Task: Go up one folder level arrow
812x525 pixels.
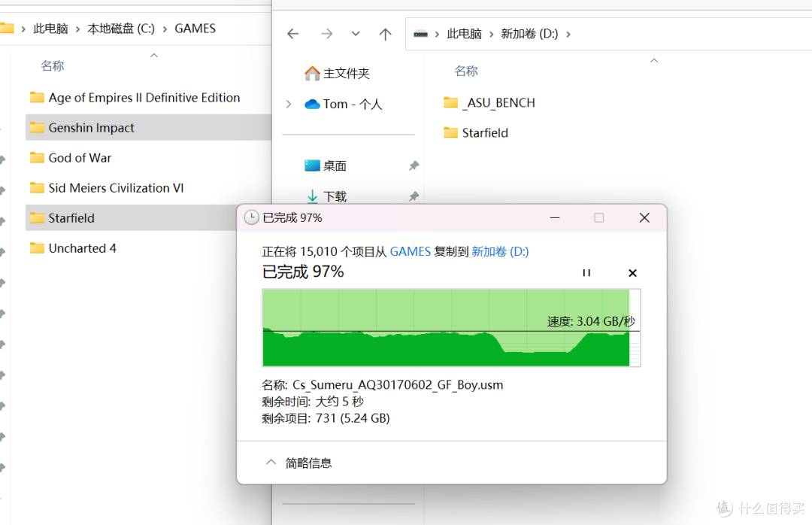Action: [385, 34]
